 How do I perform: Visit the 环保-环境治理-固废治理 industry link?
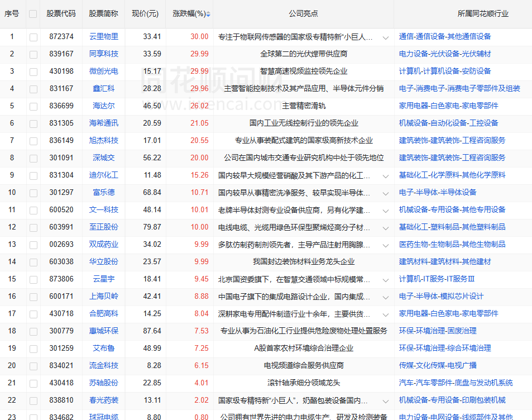pos(438,331)
